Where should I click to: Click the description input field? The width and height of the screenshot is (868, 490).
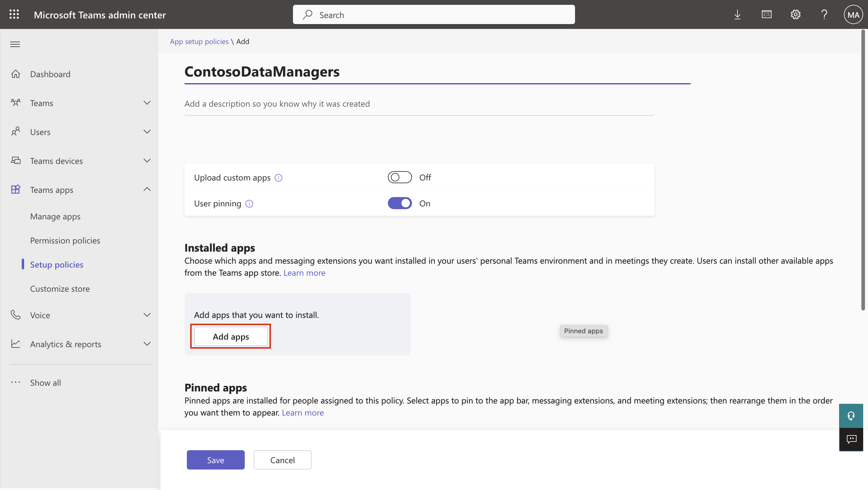(419, 104)
